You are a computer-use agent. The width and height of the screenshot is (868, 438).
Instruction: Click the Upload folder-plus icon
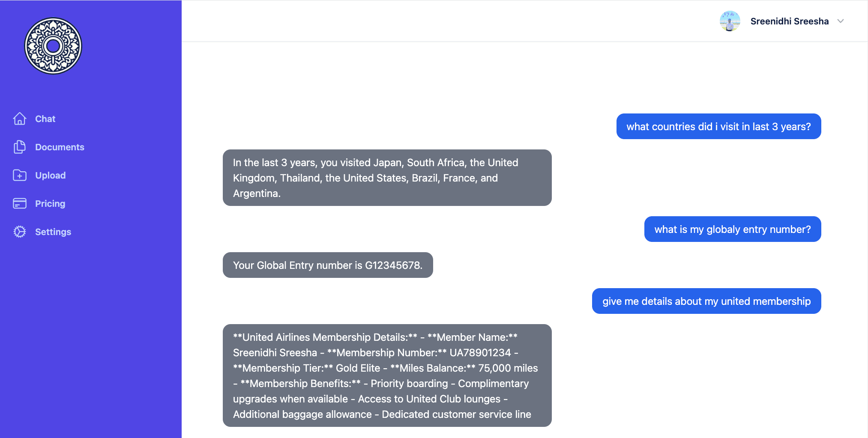pos(20,175)
